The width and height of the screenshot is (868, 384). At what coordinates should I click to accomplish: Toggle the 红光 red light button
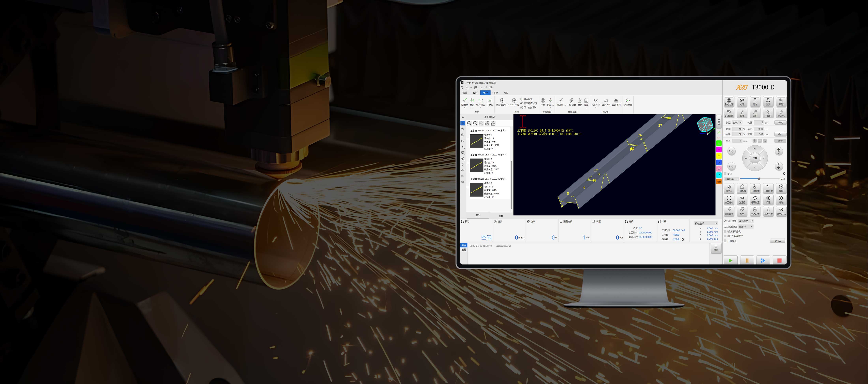[x=755, y=101]
